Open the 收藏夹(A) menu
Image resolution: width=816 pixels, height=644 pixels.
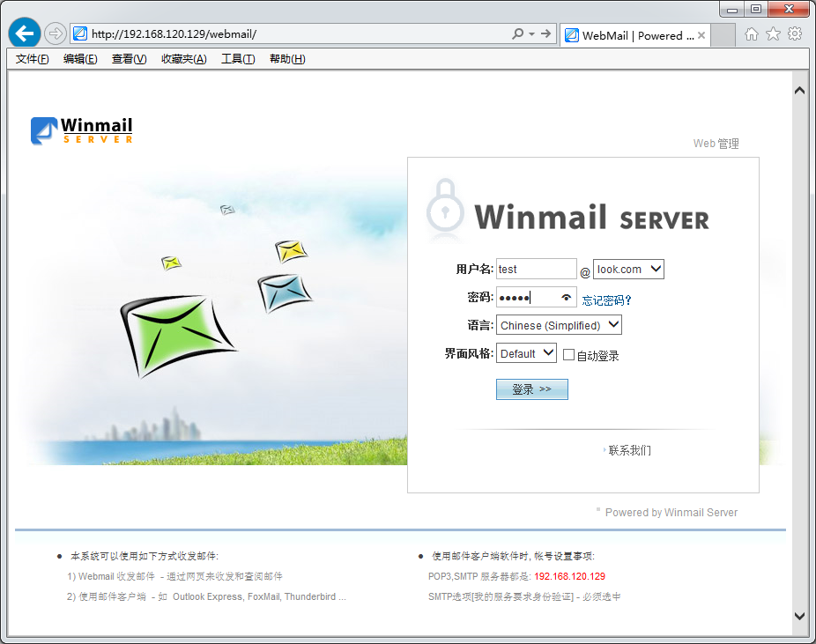point(183,59)
